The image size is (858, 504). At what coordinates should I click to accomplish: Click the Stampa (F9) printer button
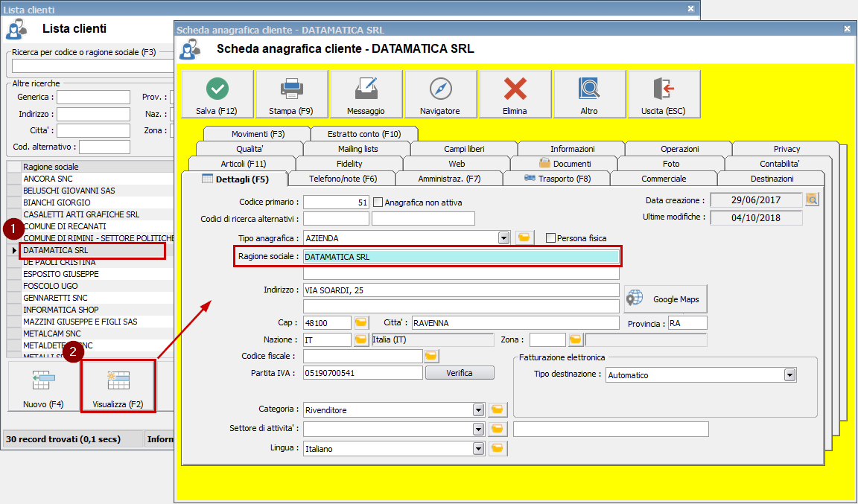(291, 94)
